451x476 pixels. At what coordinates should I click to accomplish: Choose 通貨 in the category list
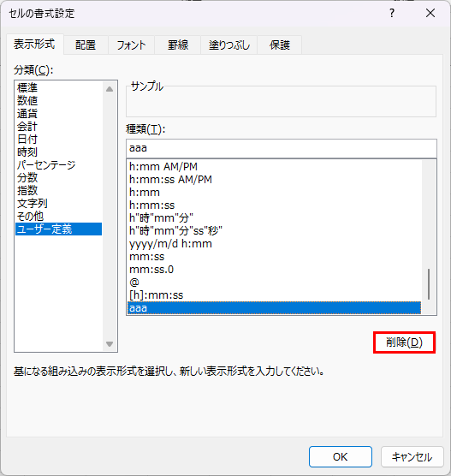point(58,114)
